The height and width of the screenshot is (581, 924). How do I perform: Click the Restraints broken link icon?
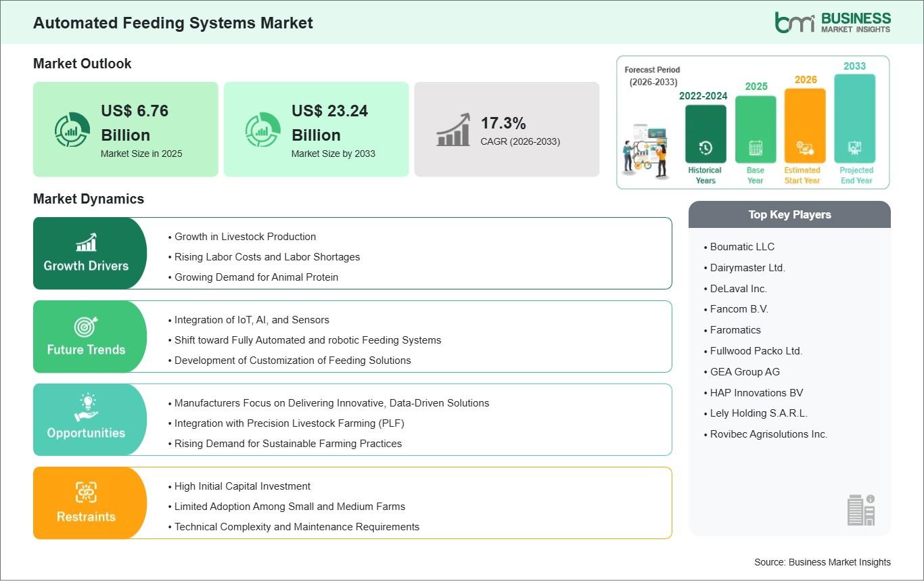pos(86,492)
